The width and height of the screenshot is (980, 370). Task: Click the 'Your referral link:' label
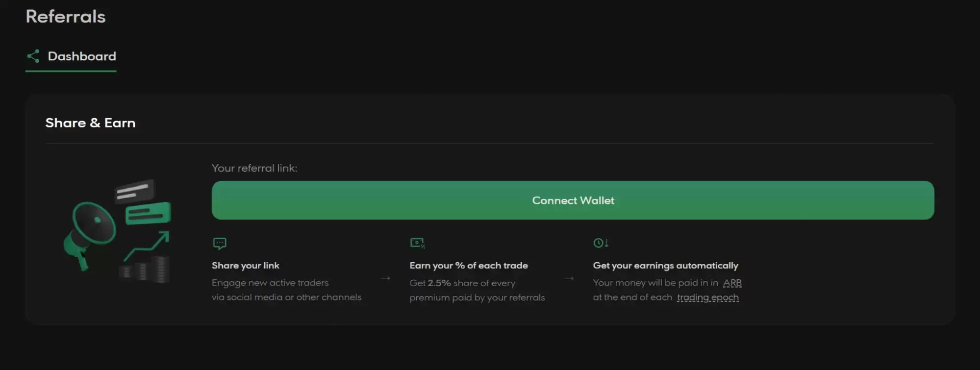254,168
